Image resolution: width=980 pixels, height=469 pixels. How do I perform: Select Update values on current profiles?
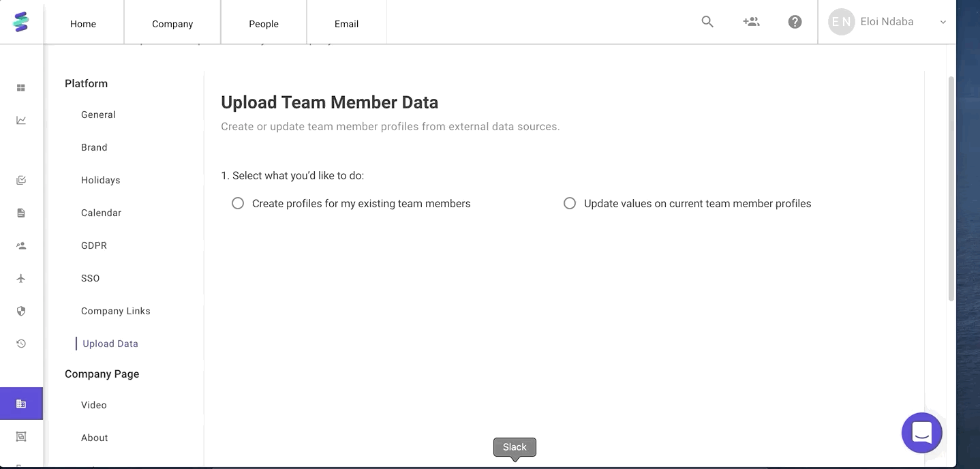pyautogui.click(x=570, y=203)
